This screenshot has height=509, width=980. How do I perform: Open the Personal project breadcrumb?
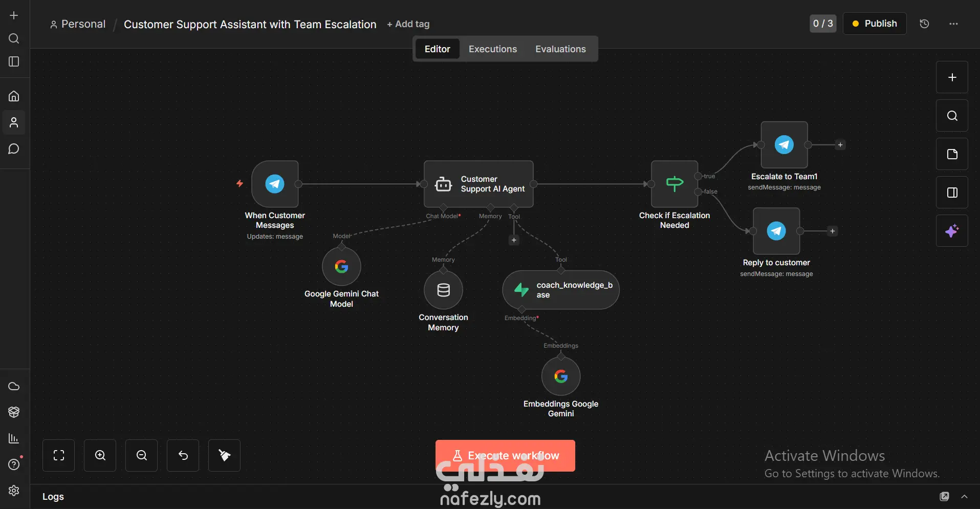click(x=78, y=24)
